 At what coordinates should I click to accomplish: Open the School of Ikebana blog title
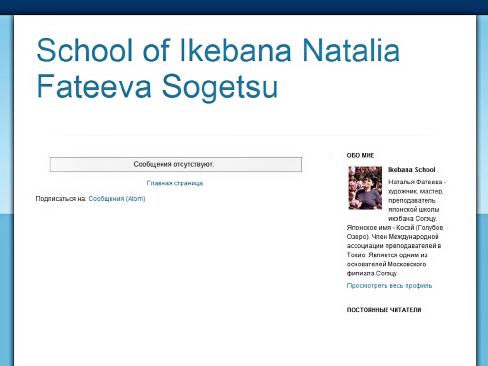218,68
